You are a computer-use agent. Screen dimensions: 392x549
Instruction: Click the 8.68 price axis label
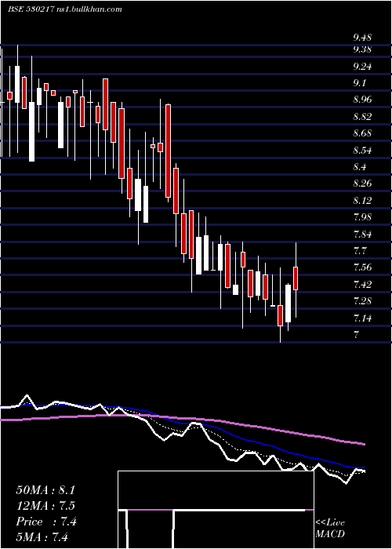(x=362, y=133)
